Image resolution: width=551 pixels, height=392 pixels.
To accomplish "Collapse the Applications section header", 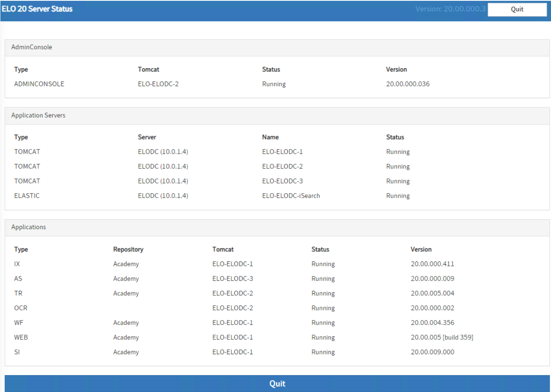I will click(28, 227).
